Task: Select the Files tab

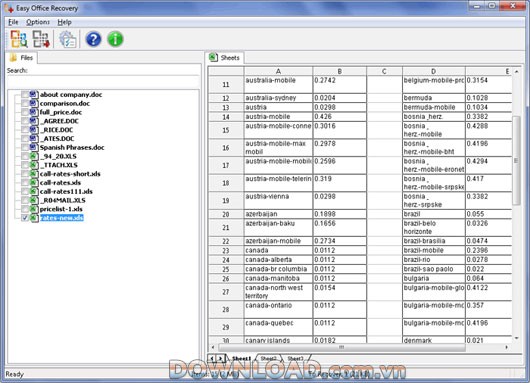Action: click(22, 57)
